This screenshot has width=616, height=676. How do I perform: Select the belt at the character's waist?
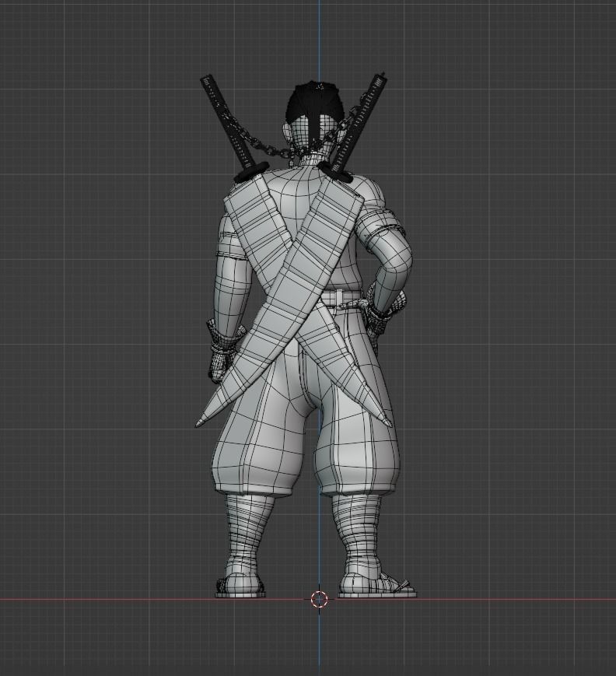[x=341, y=297]
